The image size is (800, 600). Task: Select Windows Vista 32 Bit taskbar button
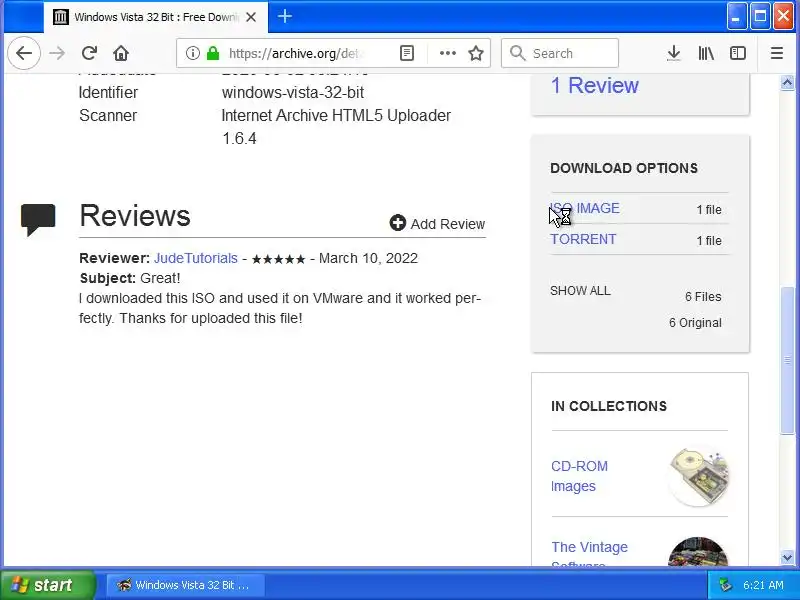point(185,585)
